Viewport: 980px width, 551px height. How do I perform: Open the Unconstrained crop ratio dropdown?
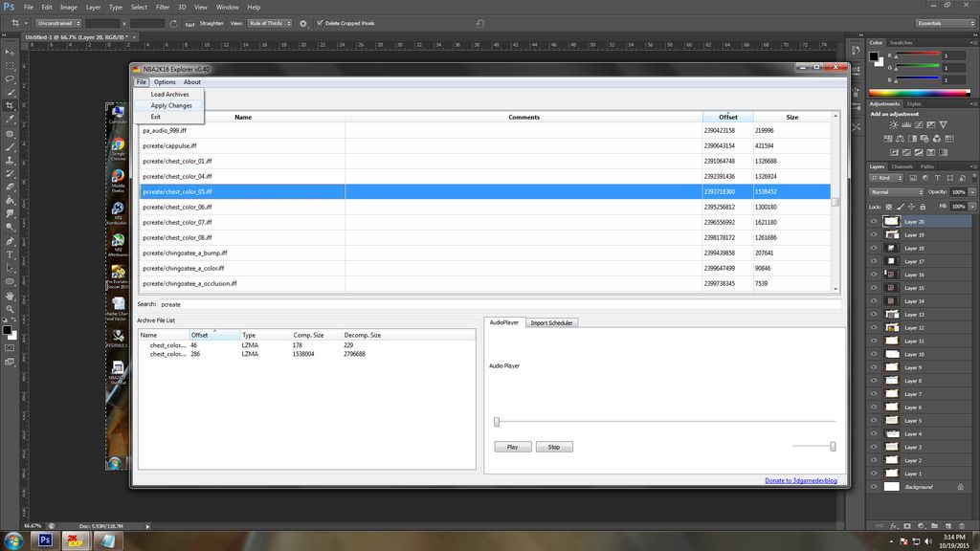(x=58, y=23)
